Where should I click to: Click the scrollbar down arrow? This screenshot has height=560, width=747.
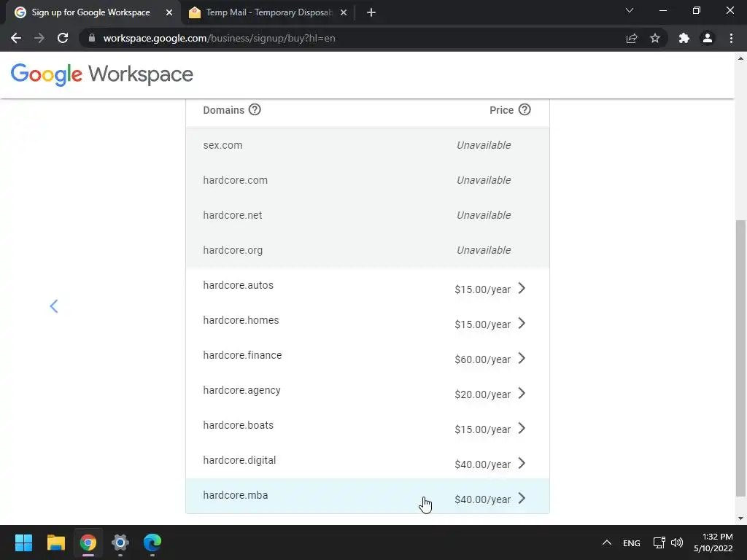click(x=740, y=518)
